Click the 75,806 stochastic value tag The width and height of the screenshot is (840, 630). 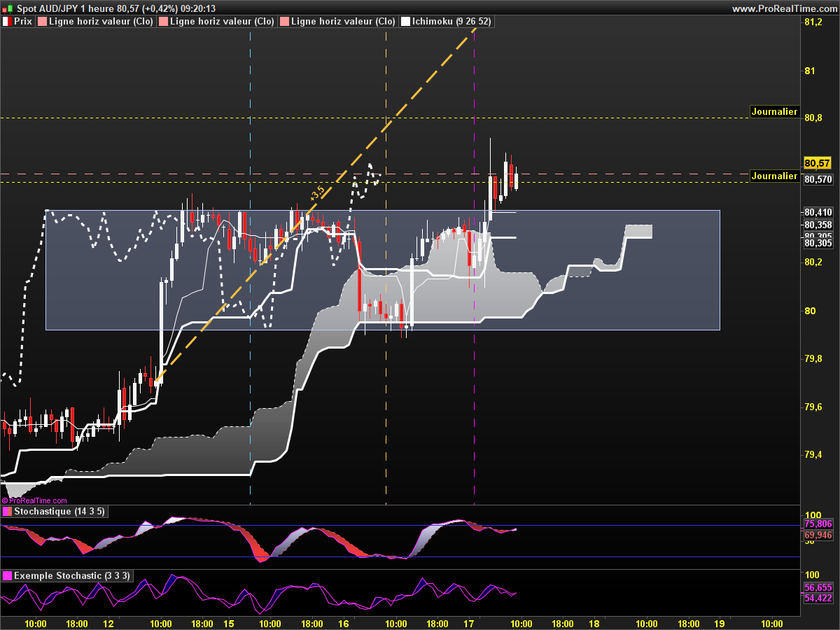pos(818,524)
